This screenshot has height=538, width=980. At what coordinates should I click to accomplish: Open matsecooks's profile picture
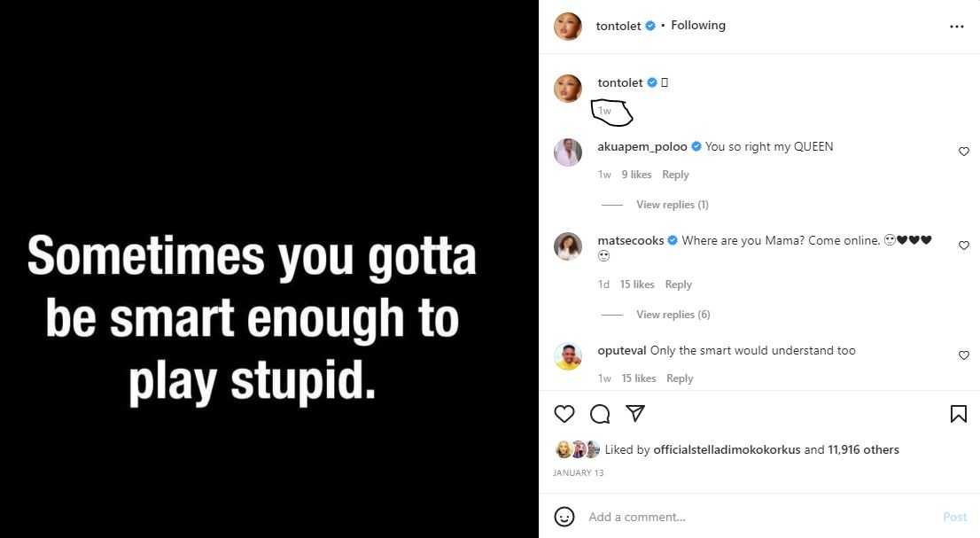(568, 246)
